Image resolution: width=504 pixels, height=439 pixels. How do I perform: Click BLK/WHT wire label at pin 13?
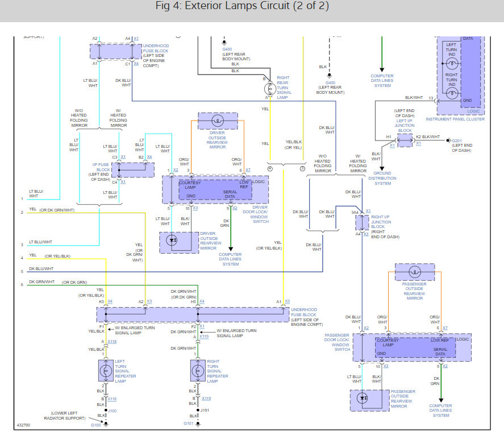click(414, 97)
